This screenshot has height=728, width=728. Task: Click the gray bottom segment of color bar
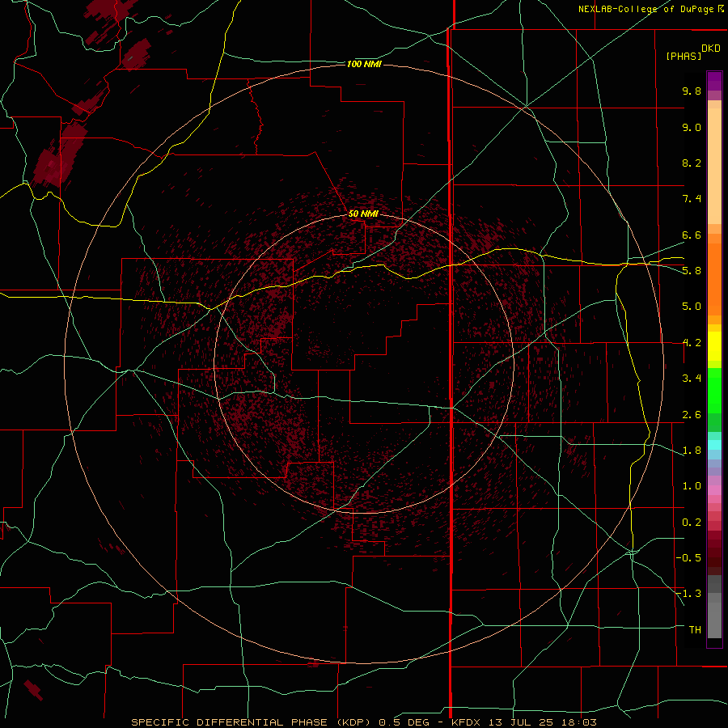point(714,620)
